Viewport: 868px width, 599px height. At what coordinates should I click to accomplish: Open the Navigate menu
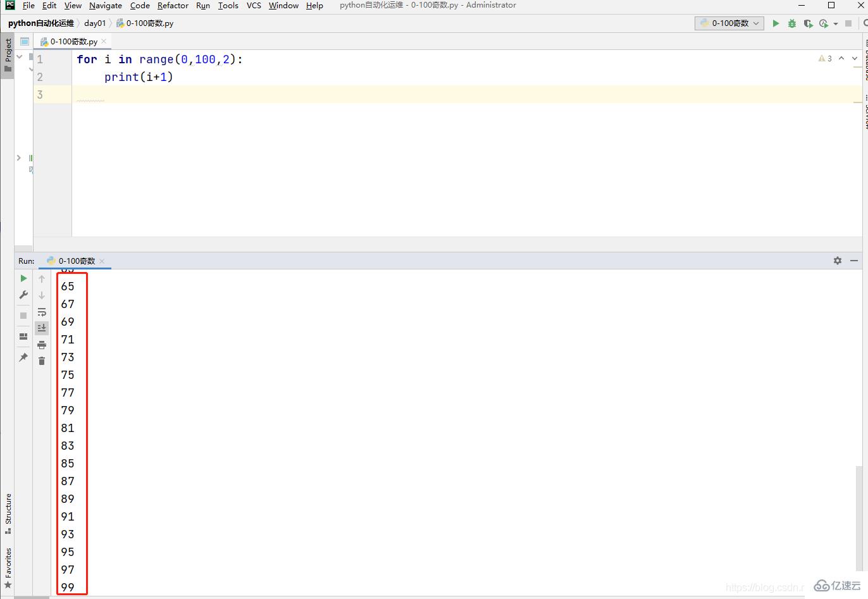[x=106, y=6]
